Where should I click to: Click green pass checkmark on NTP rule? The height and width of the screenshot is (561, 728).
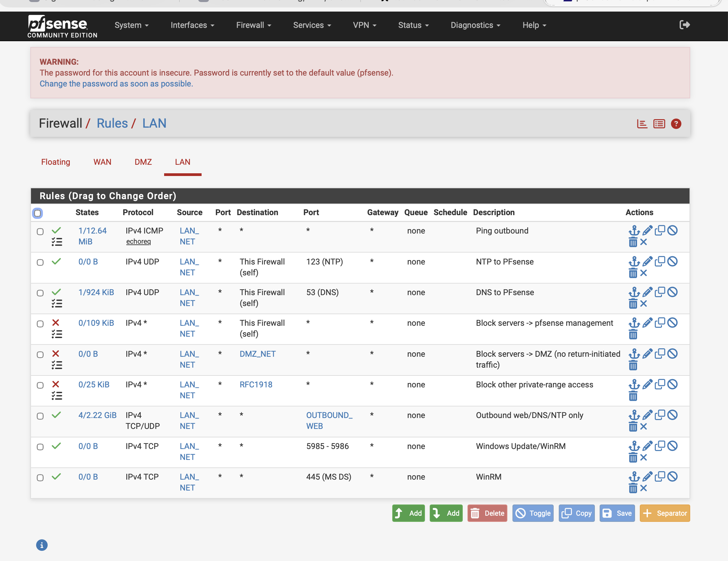point(57,261)
